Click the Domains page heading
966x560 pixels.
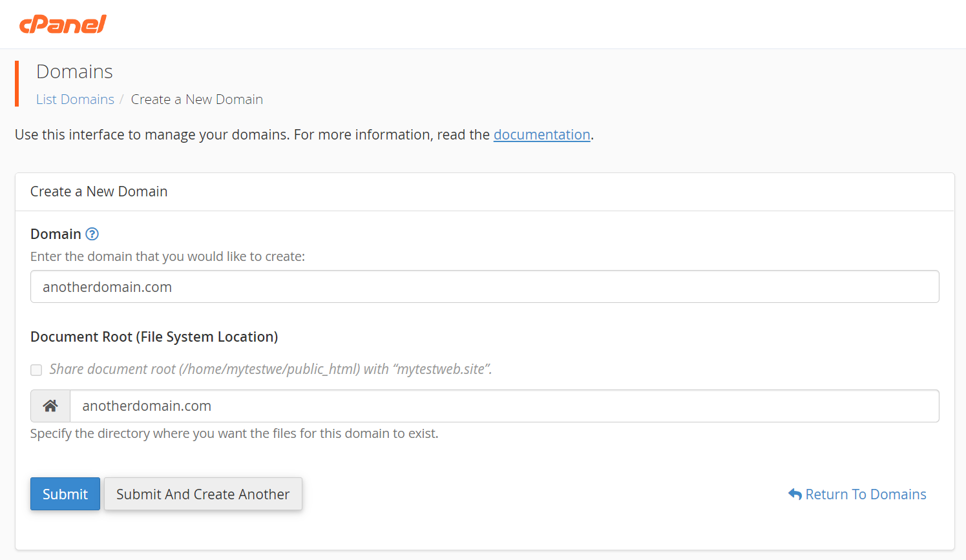(x=74, y=72)
